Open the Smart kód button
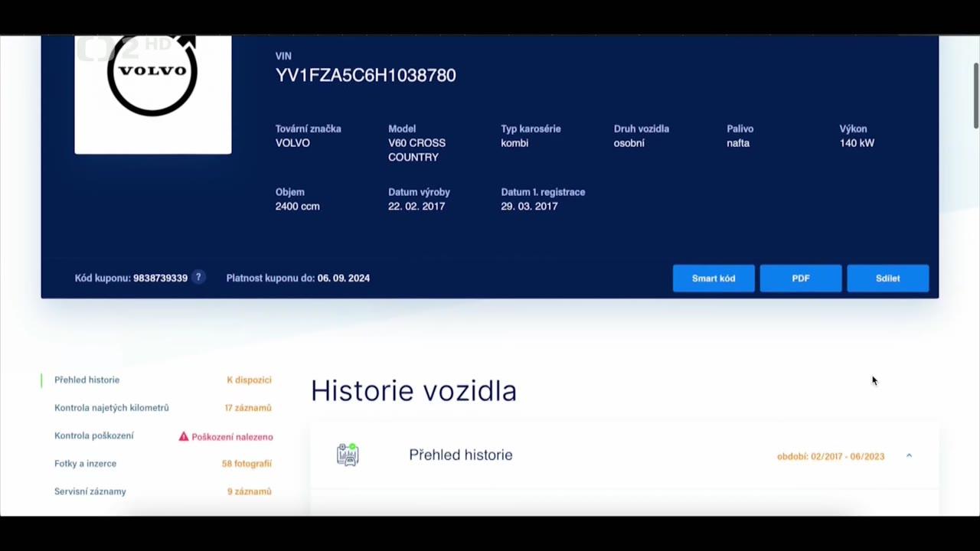 click(x=714, y=279)
